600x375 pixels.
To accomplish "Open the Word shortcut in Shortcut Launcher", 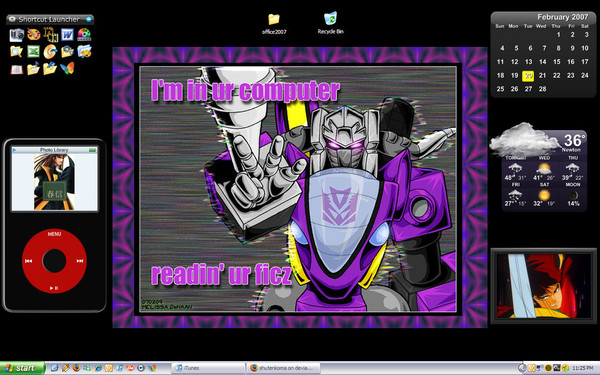I will 67,35.
